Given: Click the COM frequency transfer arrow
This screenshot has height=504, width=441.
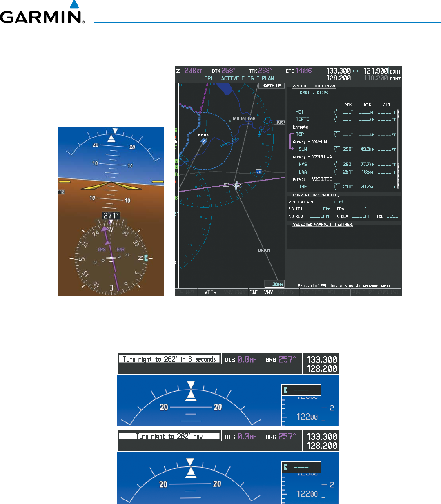Looking at the screenshot, I should pyautogui.click(x=355, y=71).
